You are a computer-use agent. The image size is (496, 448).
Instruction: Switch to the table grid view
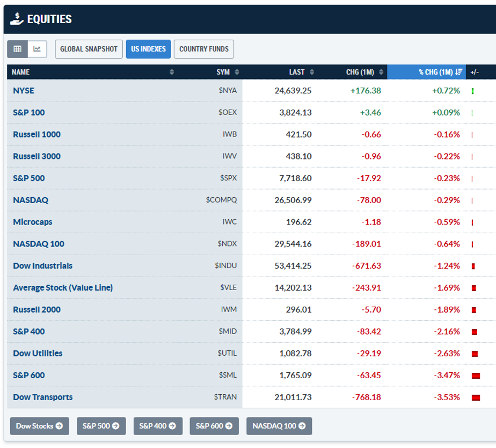[x=17, y=49]
